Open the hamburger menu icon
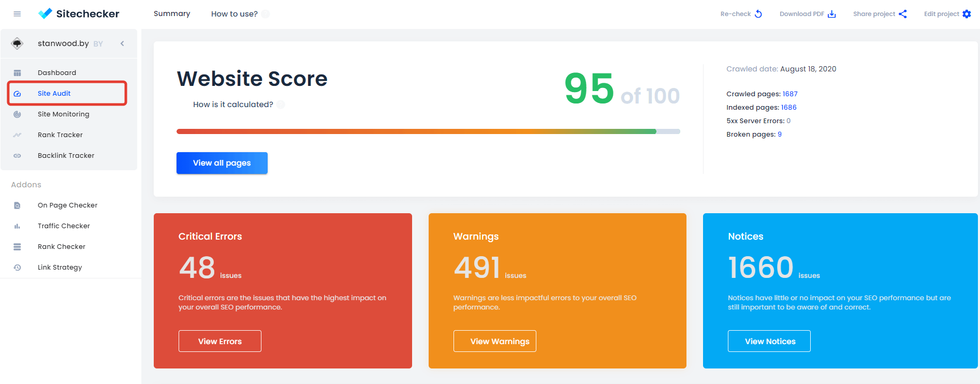The height and width of the screenshot is (384, 980). tap(17, 14)
